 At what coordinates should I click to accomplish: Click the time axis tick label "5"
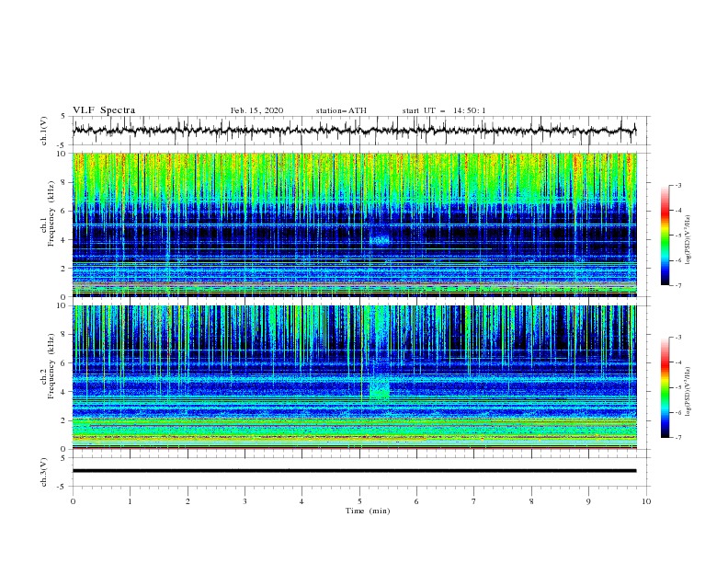point(359,501)
